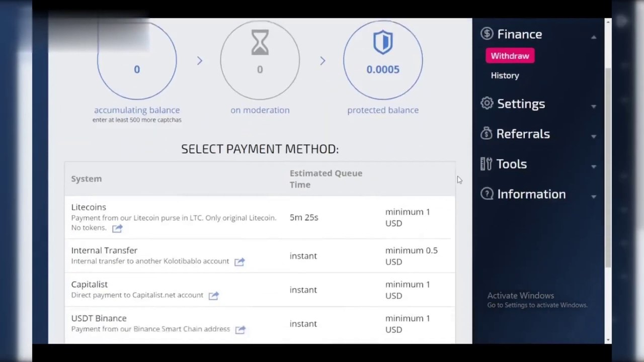Click the protected balance shield icon
This screenshot has height=362, width=644.
tap(383, 43)
